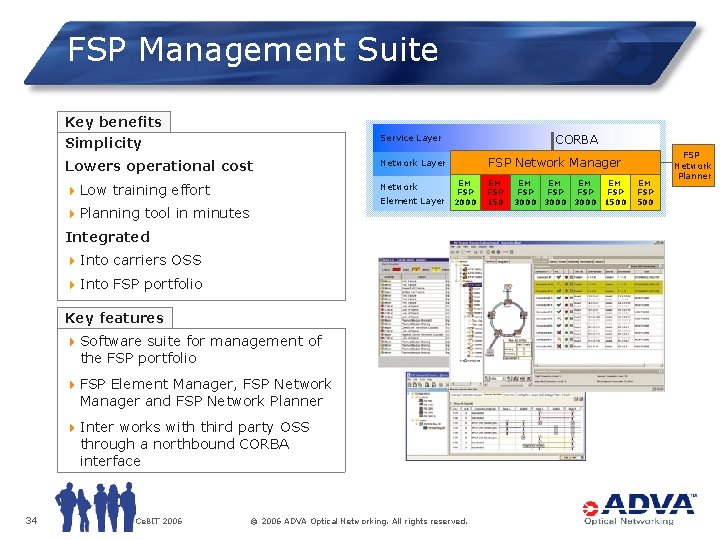Click the Network Element Layer label
Screen dimensions: 720x540
(x=412, y=194)
